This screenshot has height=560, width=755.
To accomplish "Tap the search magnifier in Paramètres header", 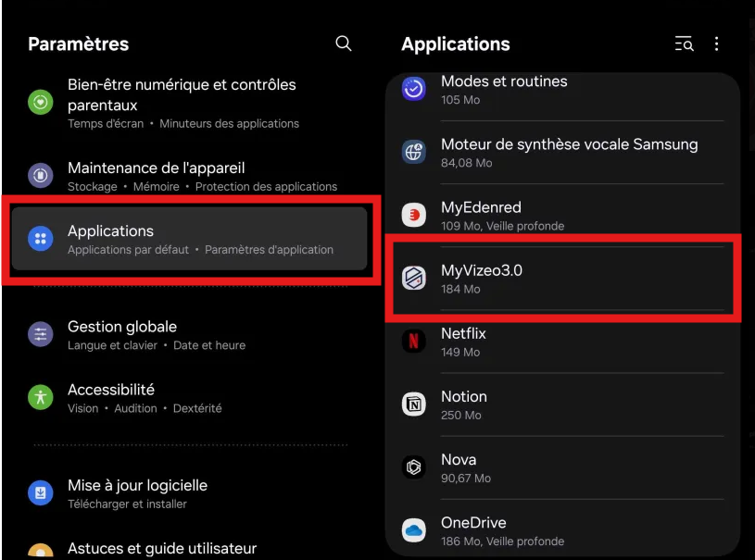I will coord(344,44).
